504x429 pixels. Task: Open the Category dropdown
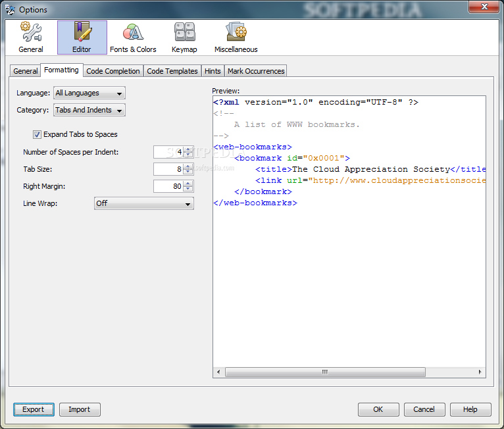[x=89, y=110]
